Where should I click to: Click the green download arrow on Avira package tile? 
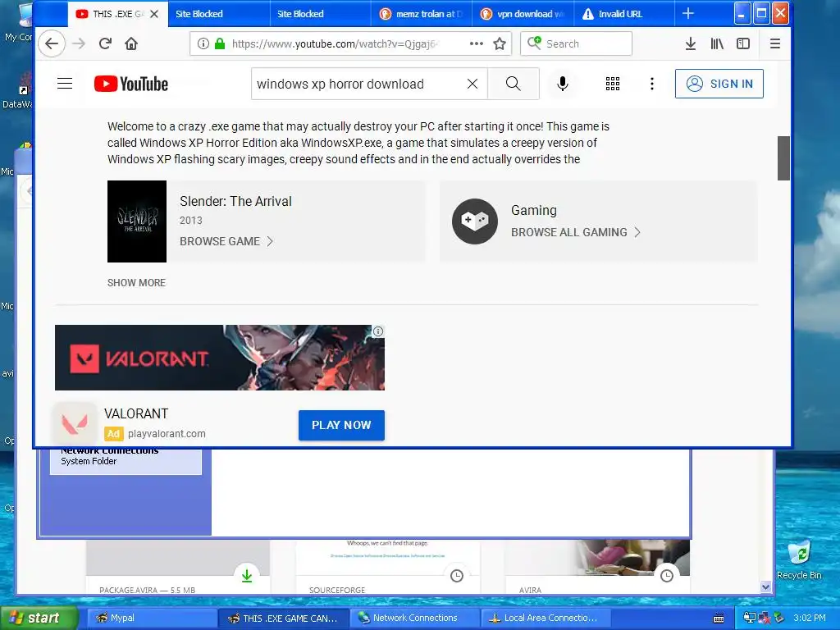247,576
